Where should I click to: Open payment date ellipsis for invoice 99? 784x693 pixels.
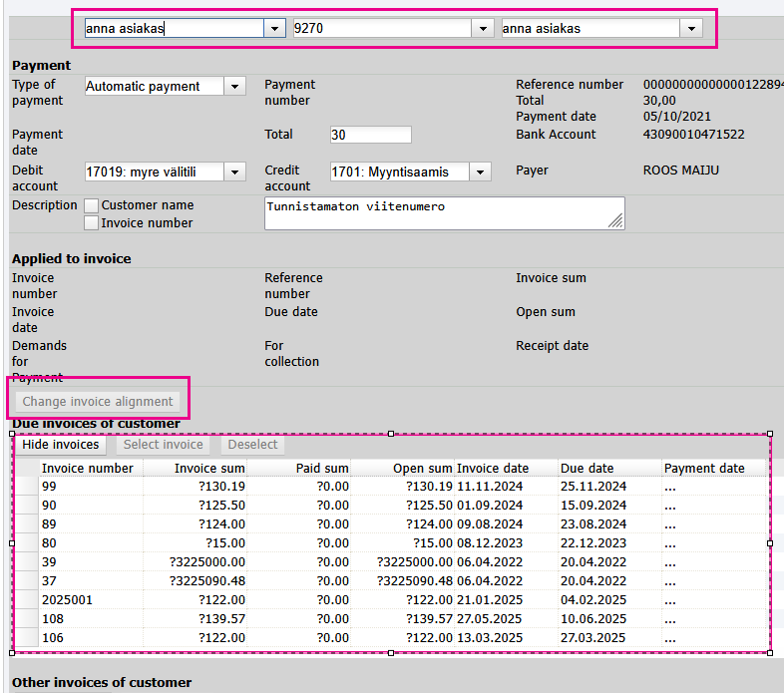(x=670, y=488)
